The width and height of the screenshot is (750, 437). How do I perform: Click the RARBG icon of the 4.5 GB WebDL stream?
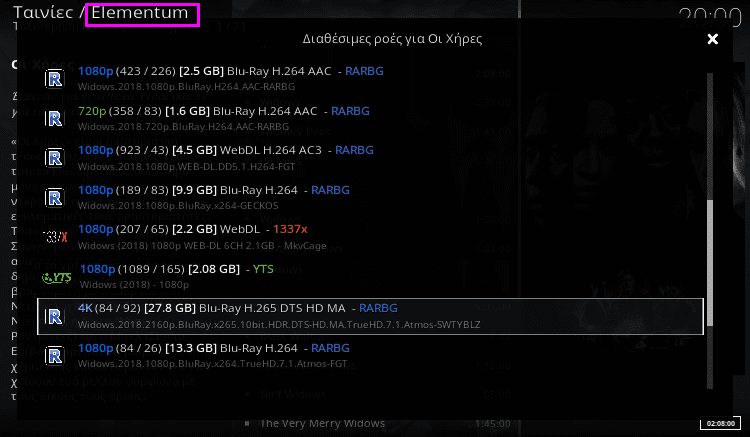click(x=55, y=157)
